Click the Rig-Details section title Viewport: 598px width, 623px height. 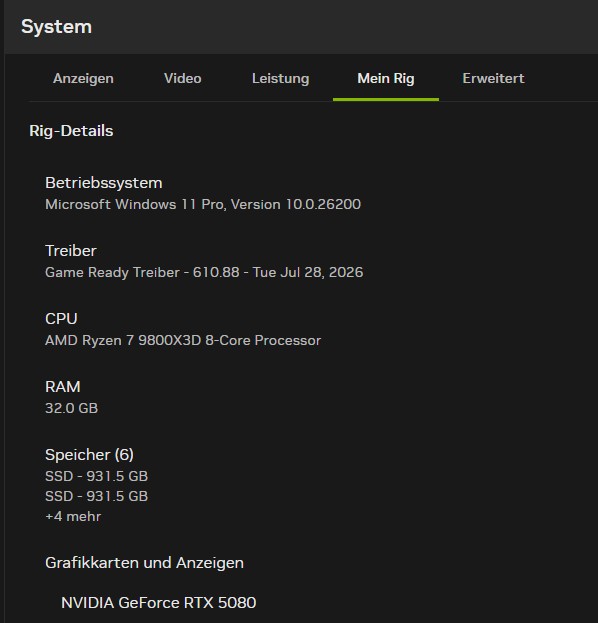(71, 131)
